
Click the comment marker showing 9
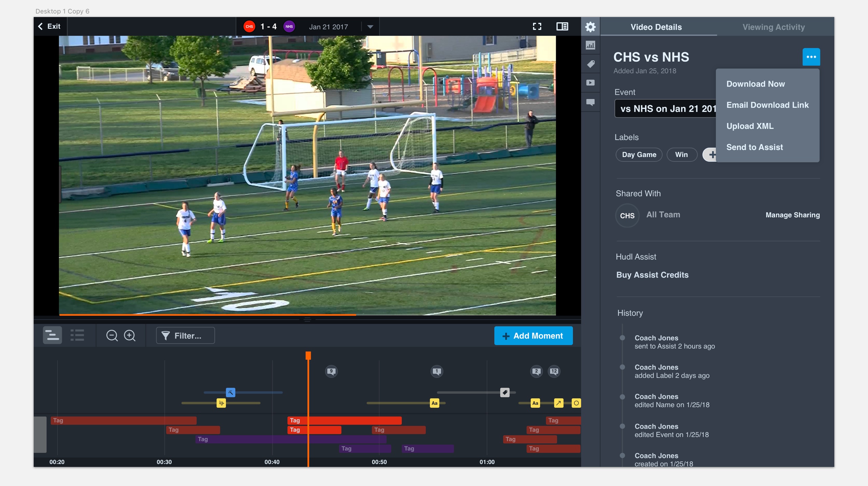coord(331,371)
